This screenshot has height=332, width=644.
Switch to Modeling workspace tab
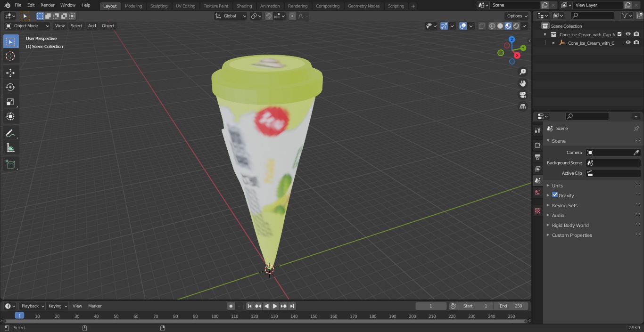133,6
